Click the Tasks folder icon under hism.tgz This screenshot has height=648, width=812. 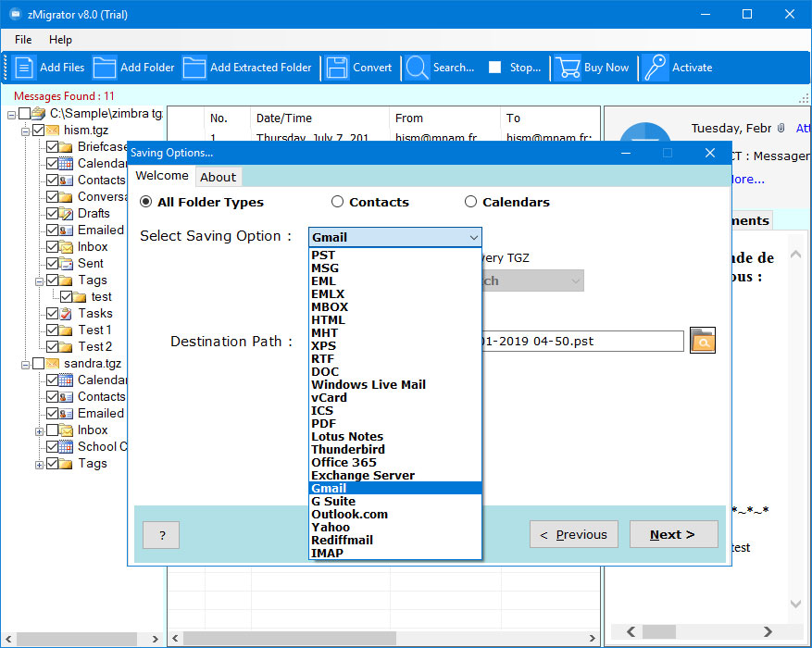[66, 313]
